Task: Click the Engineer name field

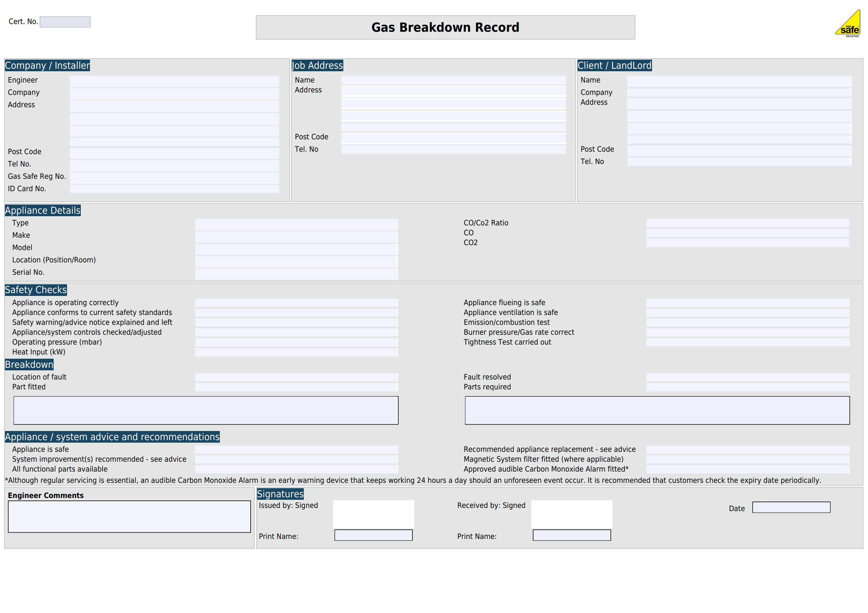Action: [x=174, y=81]
